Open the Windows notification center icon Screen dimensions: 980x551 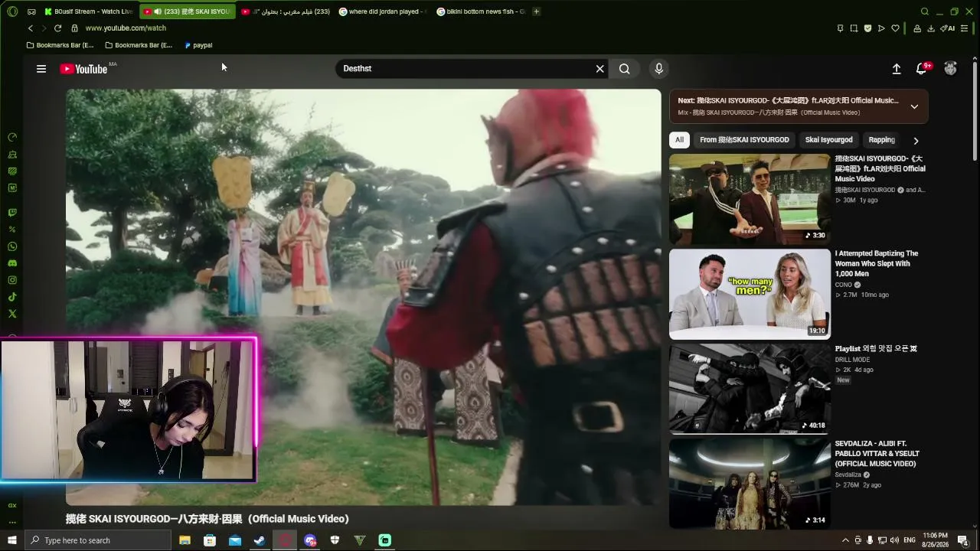963,540
